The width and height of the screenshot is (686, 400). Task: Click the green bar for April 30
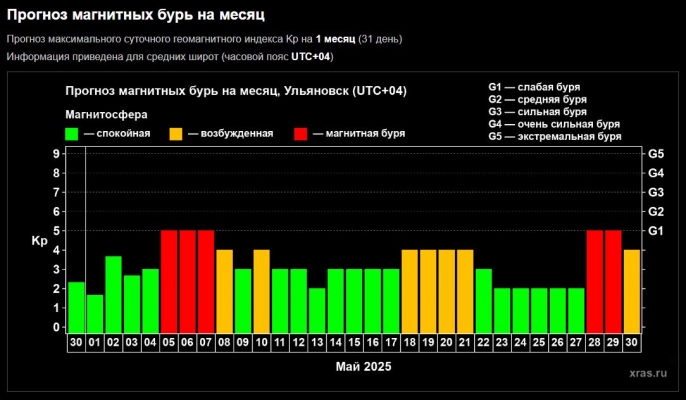(x=76, y=307)
